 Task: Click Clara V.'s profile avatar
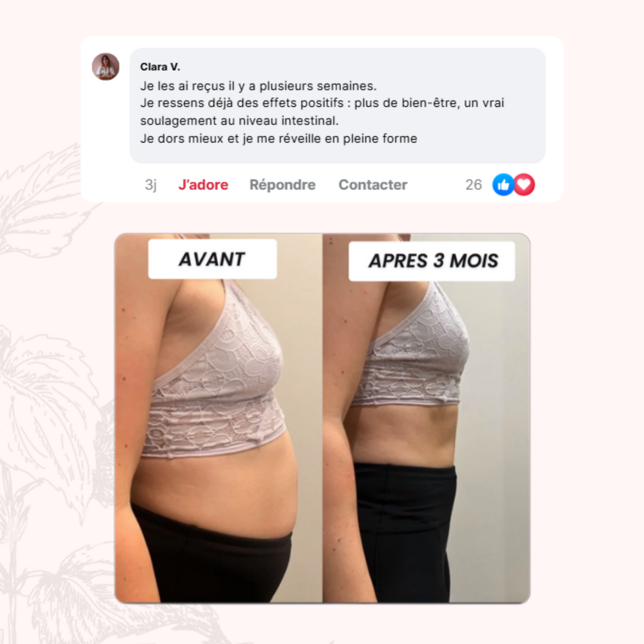click(106, 67)
